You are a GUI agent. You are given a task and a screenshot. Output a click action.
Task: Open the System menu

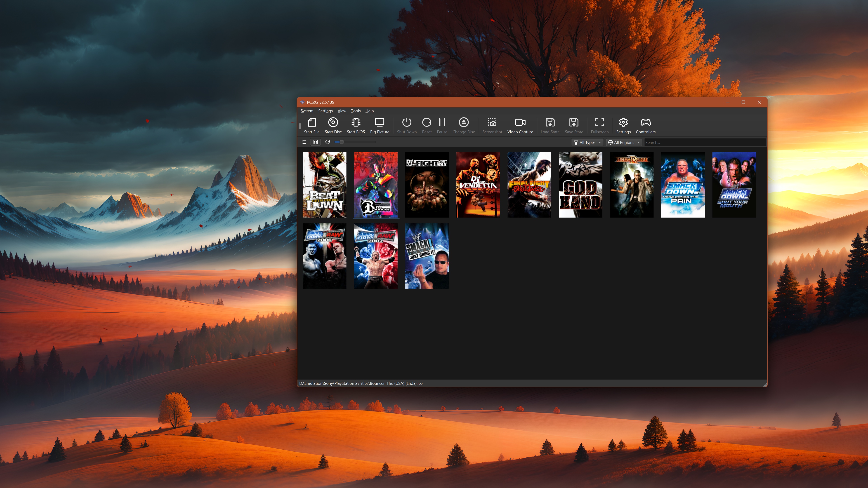(307, 111)
